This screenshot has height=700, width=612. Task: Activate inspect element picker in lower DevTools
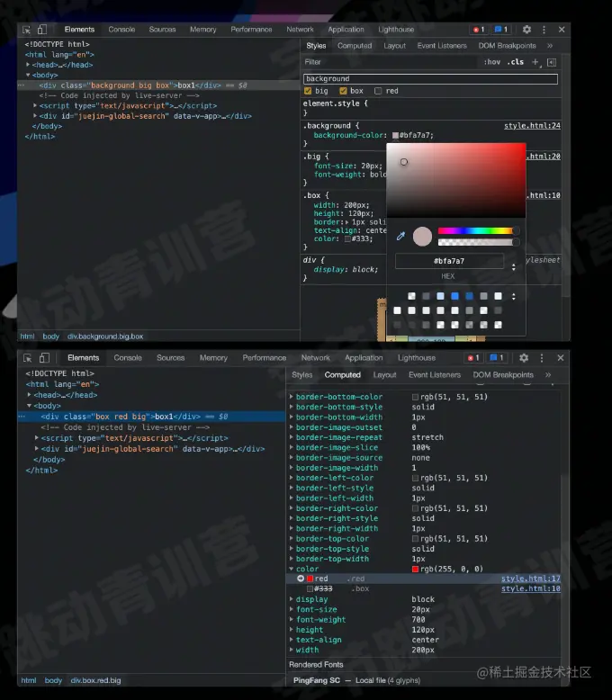pos(27,358)
